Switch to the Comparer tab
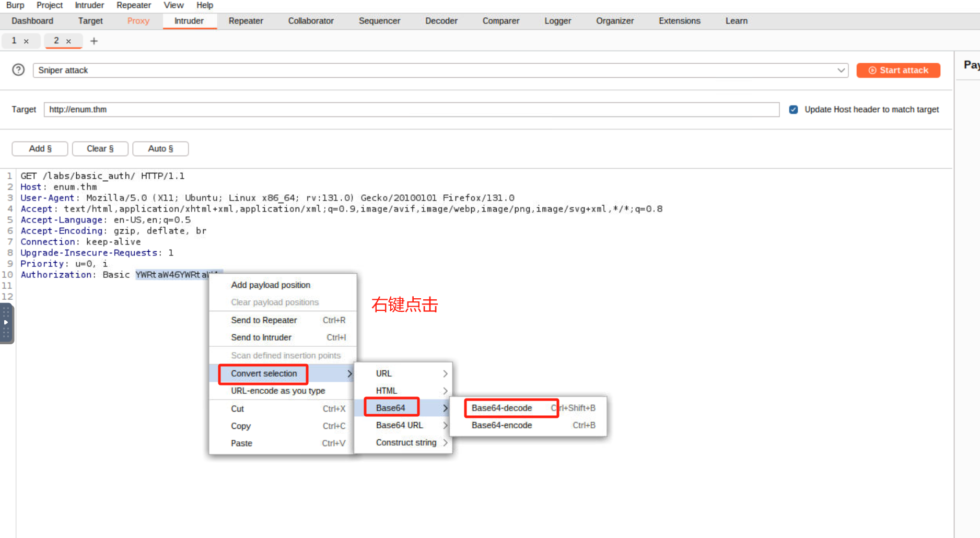Image resolution: width=980 pixels, height=538 pixels. (x=501, y=21)
